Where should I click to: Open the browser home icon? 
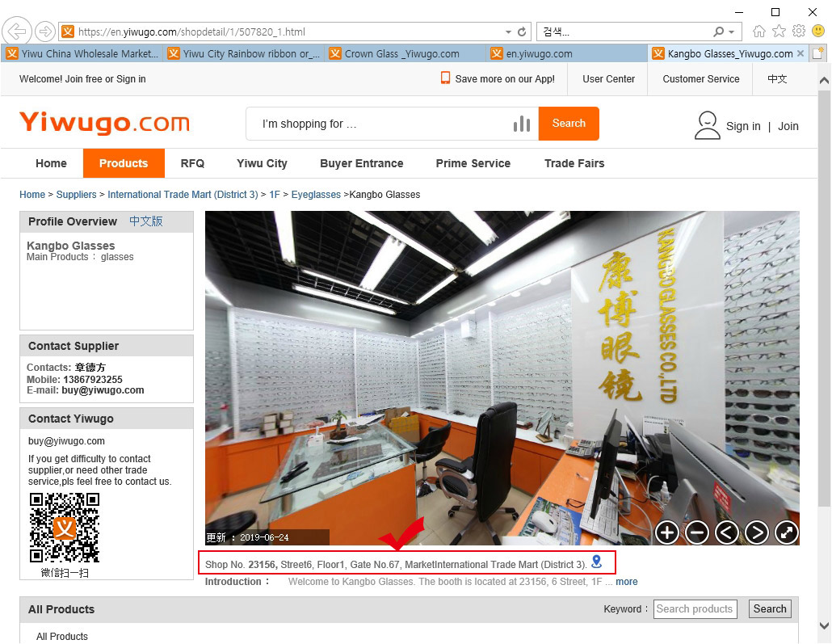(x=759, y=32)
